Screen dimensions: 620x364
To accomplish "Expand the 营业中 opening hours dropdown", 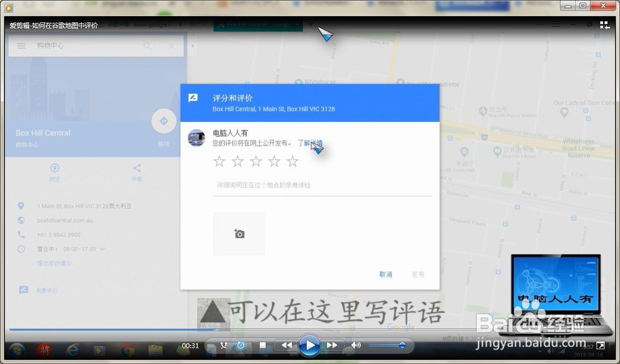I will tap(102, 249).
